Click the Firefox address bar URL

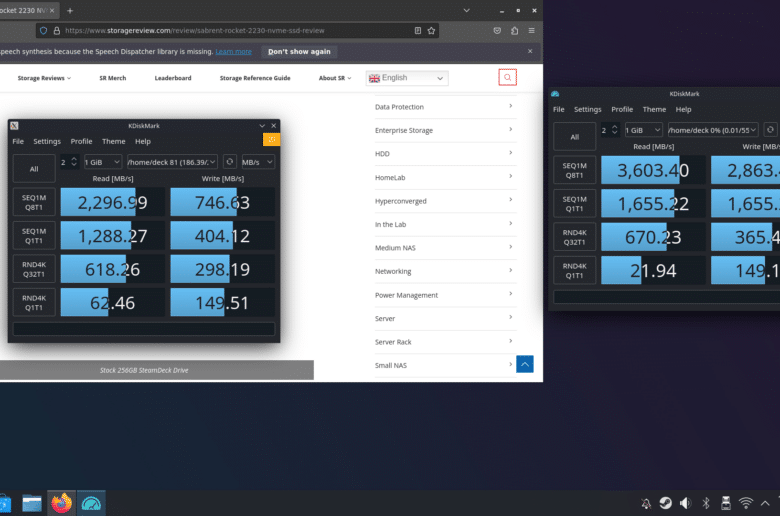(x=195, y=30)
